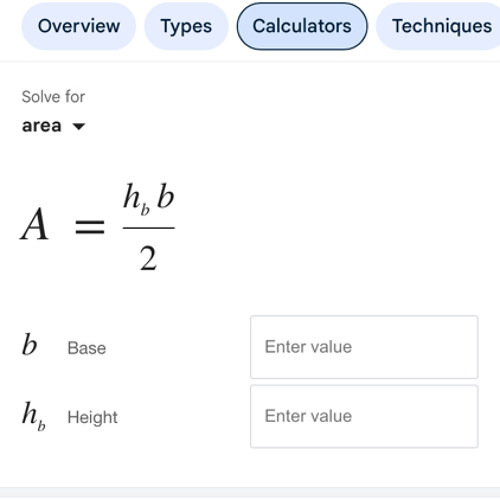This screenshot has height=500, width=500.
Task: Click the equals sign in the formula
Action: coord(90,227)
